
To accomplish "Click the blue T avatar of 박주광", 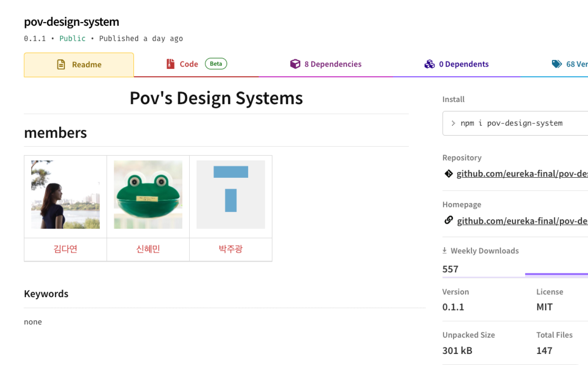I will 231,194.
